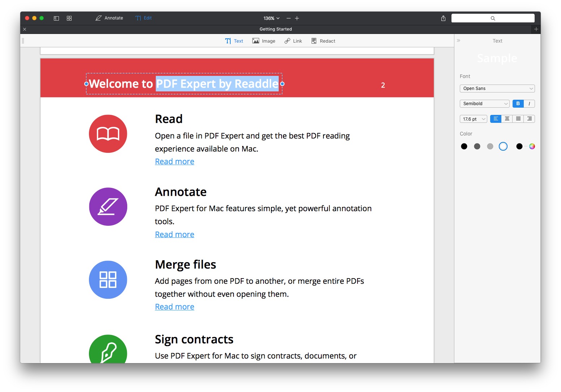Toggle bold formatting in the Text panel
Screen dimensions: 561x392
(x=517, y=104)
